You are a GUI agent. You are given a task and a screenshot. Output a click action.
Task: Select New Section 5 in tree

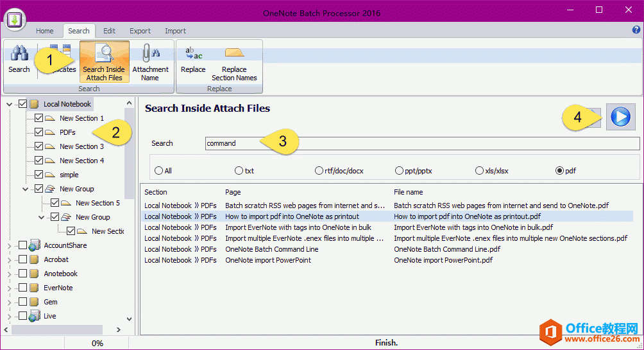[97, 203]
